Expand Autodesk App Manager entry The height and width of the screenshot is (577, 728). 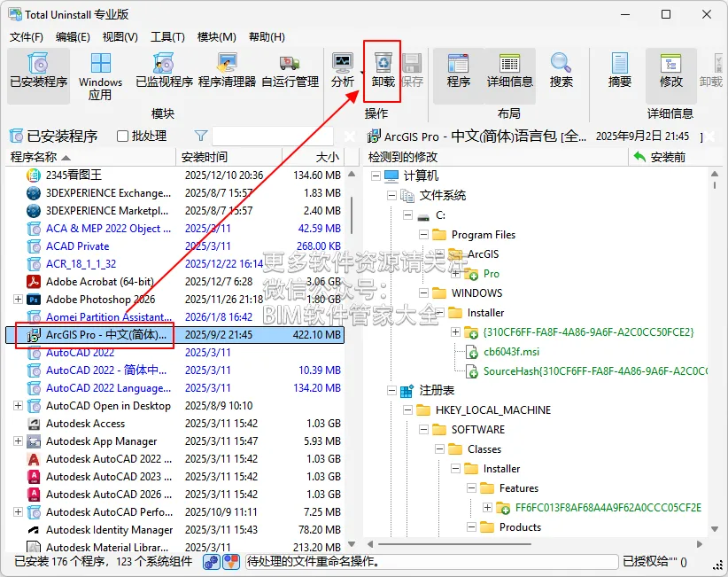(18, 441)
